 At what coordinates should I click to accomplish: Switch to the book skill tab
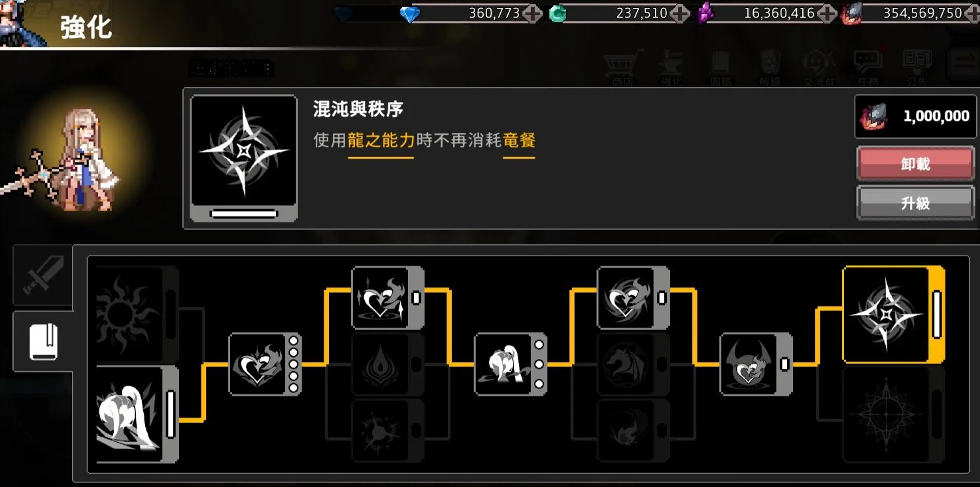[x=43, y=342]
